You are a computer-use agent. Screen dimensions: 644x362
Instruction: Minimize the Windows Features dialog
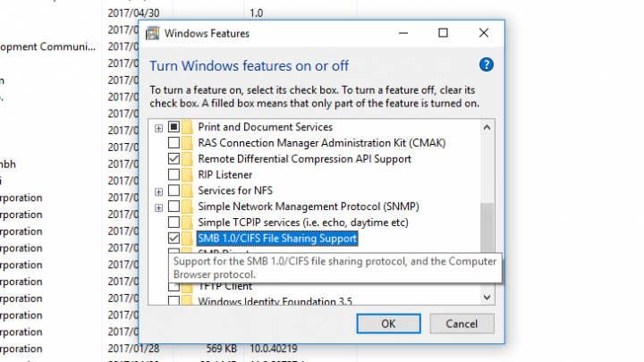(x=403, y=33)
